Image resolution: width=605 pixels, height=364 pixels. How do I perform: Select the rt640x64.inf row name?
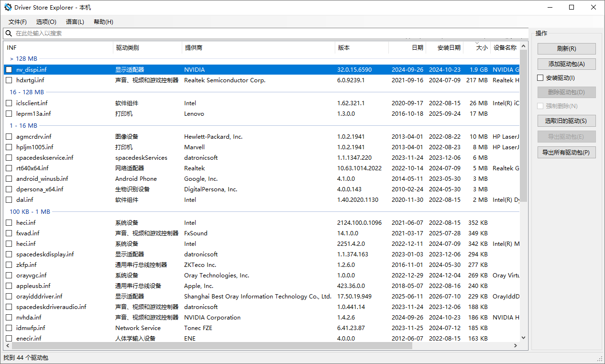coord(32,168)
